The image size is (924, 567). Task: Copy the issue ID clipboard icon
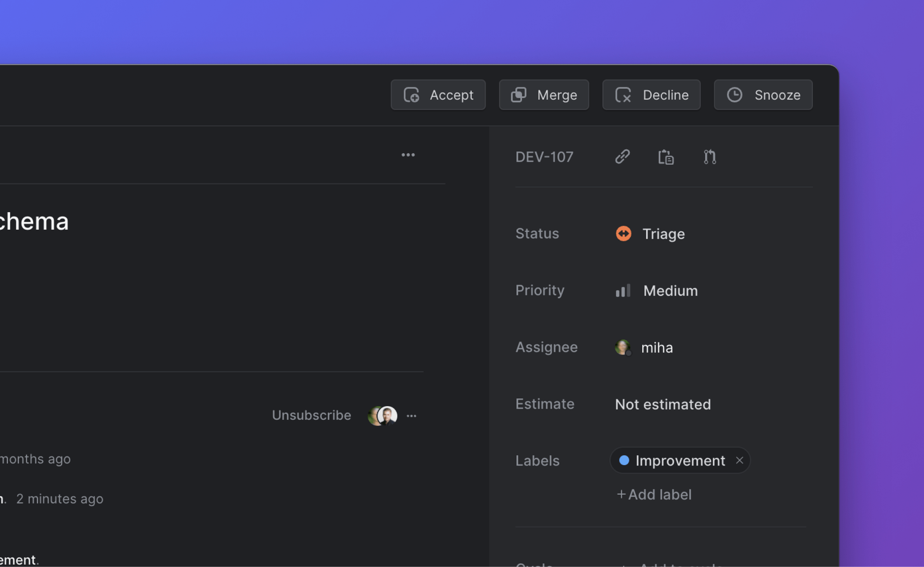[x=666, y=157]
